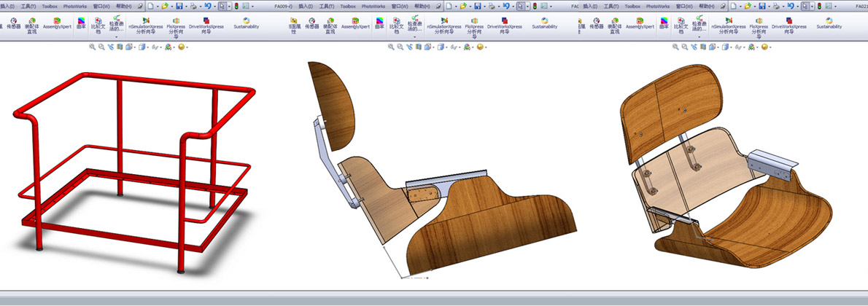
Task: Open AssemblyXpert in the red frame window
Action: point(58,23)
